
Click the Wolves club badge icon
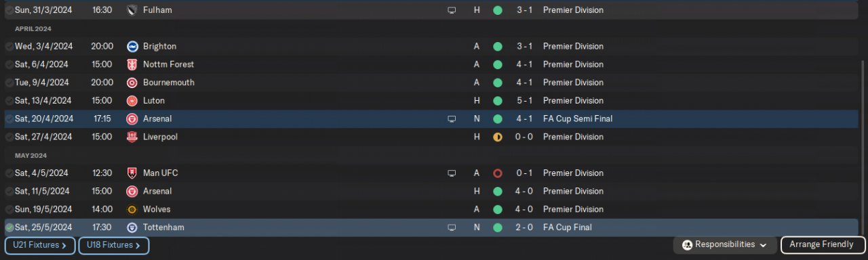[x=132, y=209]
